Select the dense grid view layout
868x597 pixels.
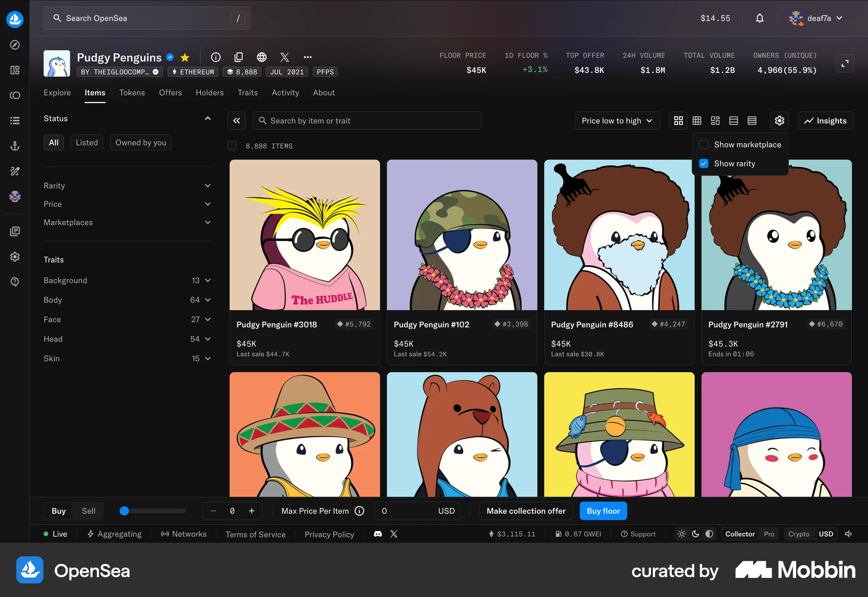point(697,120)
